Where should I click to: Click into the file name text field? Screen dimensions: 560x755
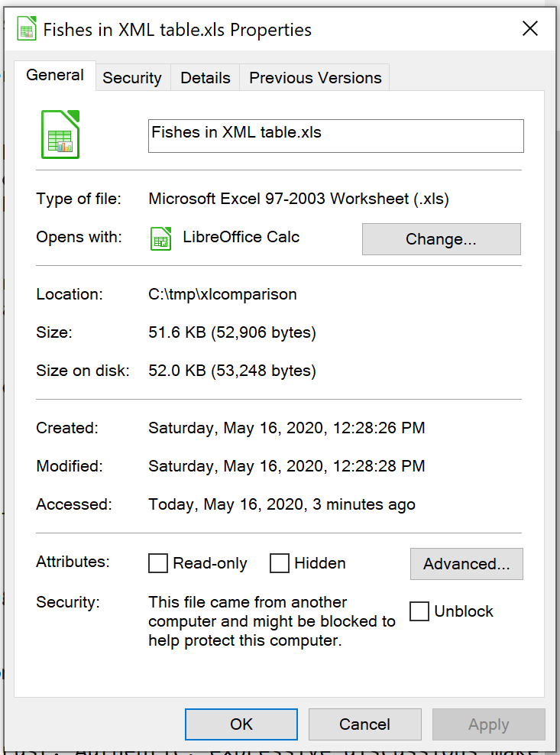336,136
